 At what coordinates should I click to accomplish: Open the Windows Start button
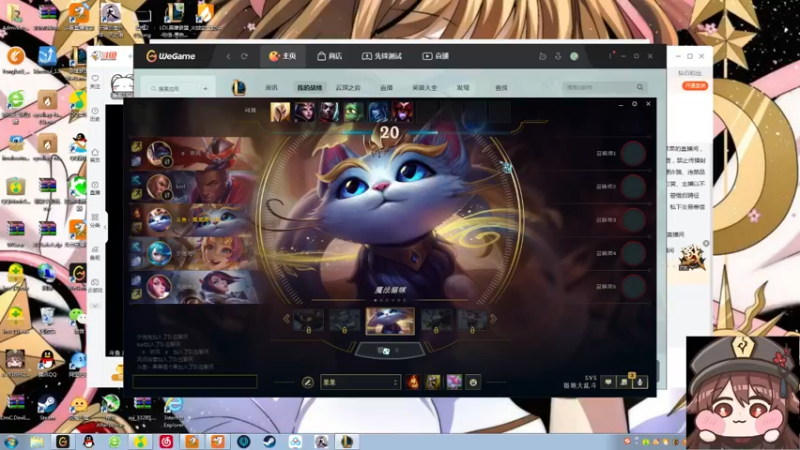[x=11, y=441]
